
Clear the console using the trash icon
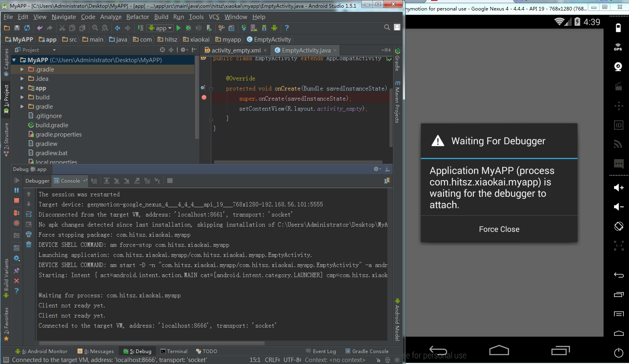click(x=29, y=244)
